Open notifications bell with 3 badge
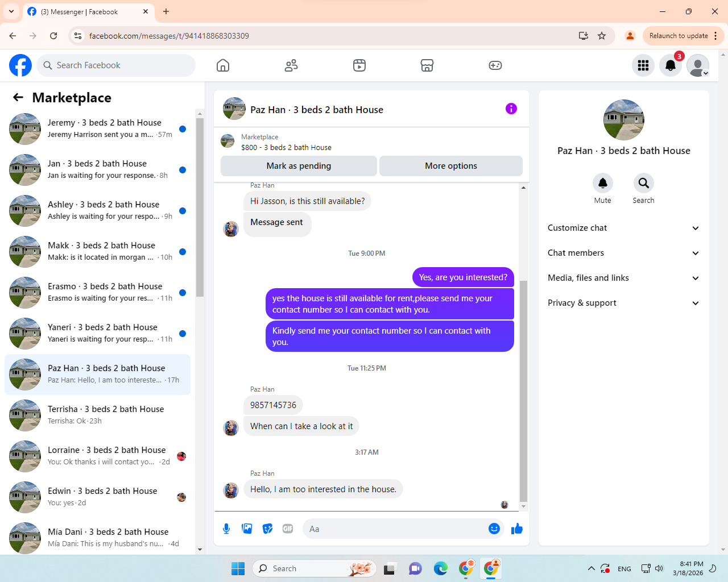Viewport: 728px width, 582px height. (671, 65)
